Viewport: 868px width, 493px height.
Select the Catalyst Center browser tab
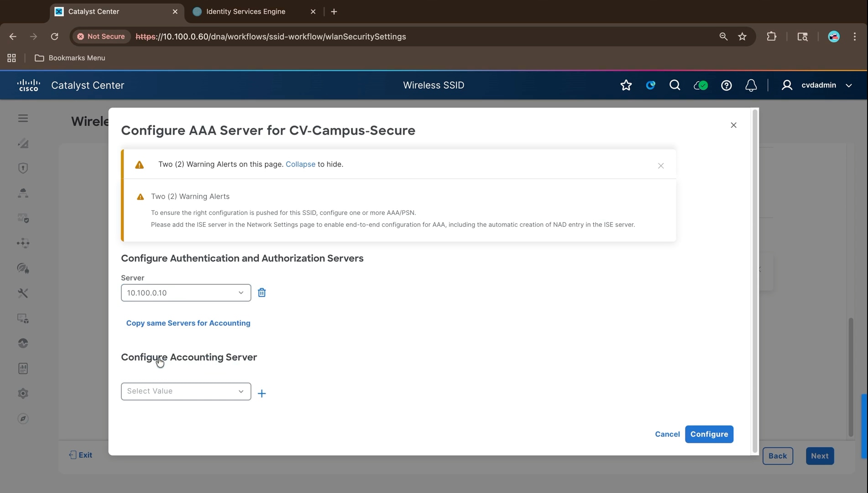pyautogui.click(x=116, y=11)
